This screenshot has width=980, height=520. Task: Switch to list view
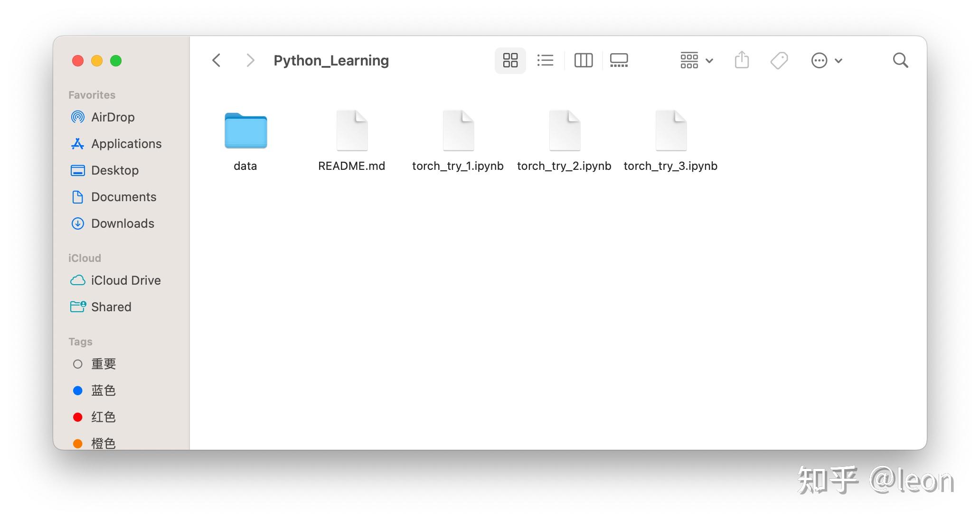click(545, 60)
